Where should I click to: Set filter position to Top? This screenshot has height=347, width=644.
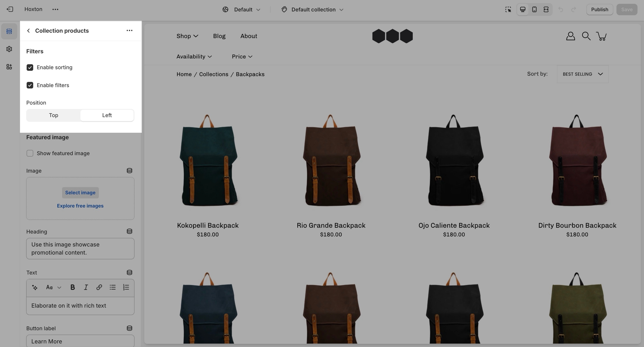(53, 115)
